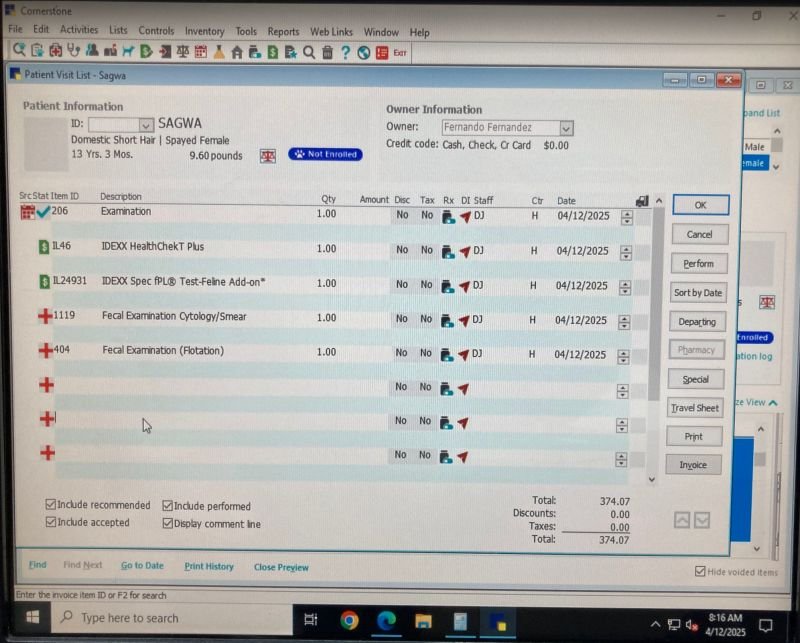Image resolution: width=800 pixels, height=643 pixels.
Task: Click the Perform button
Action: click(x=698, y=264)
